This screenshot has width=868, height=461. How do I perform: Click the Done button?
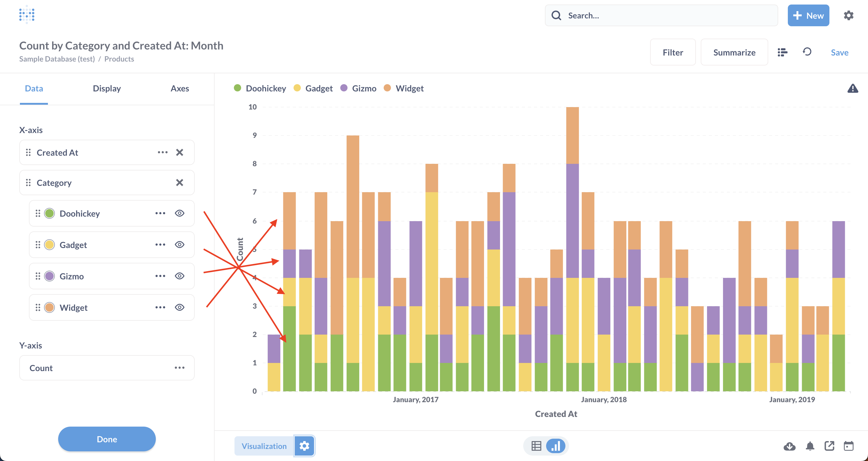click(107, 439)
